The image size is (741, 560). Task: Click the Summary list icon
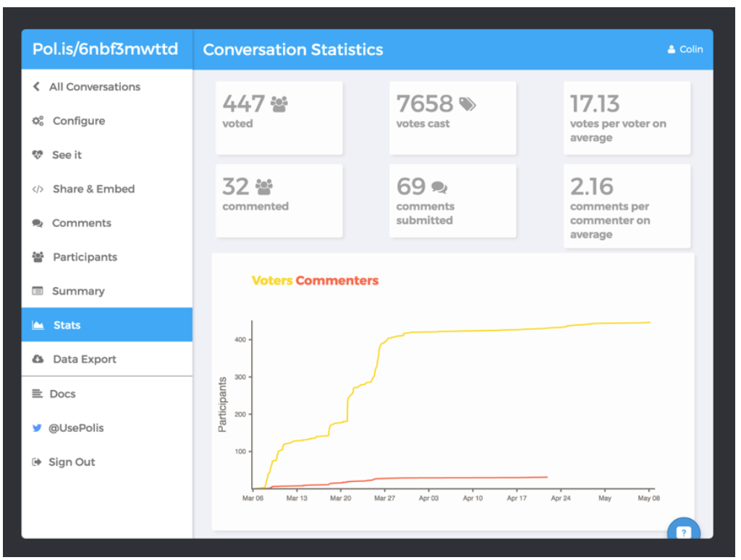click(x=38, y=291)
